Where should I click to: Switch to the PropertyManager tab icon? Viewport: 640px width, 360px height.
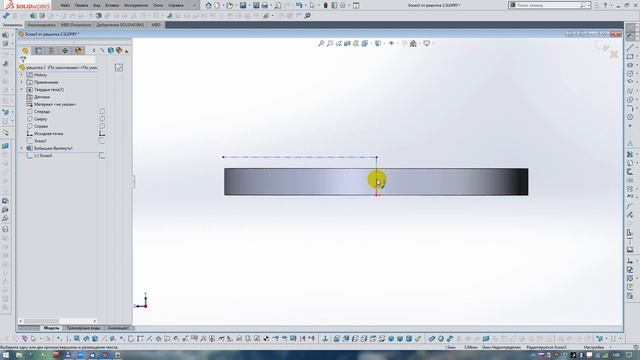[38, 51]
